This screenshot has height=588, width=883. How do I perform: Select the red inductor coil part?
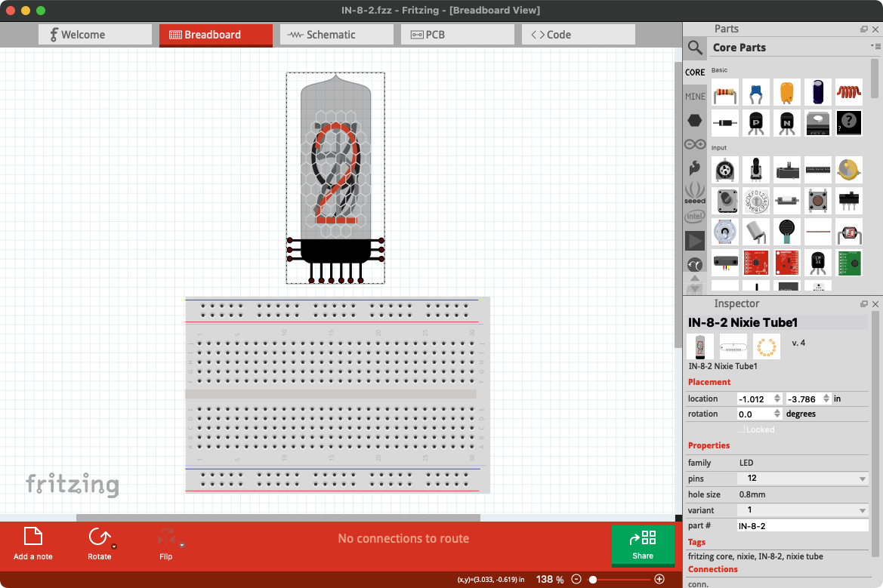pyautogui.click(x=849, y=93)
